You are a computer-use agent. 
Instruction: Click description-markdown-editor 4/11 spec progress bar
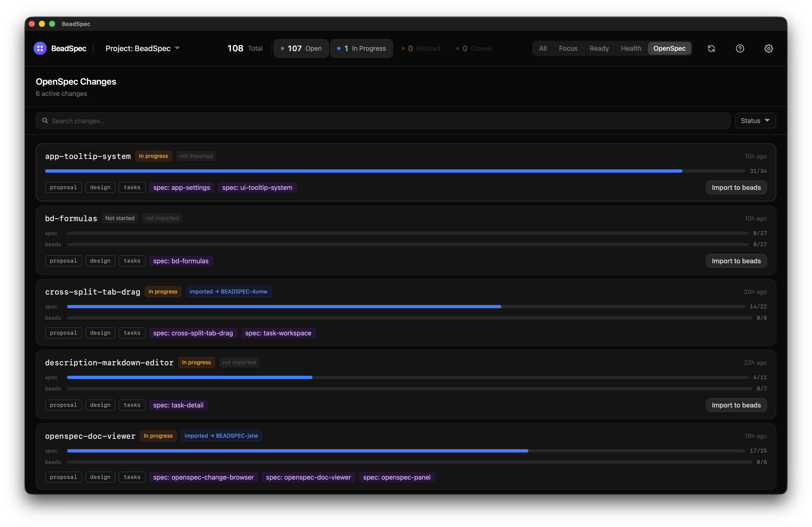tap(408, 377)
